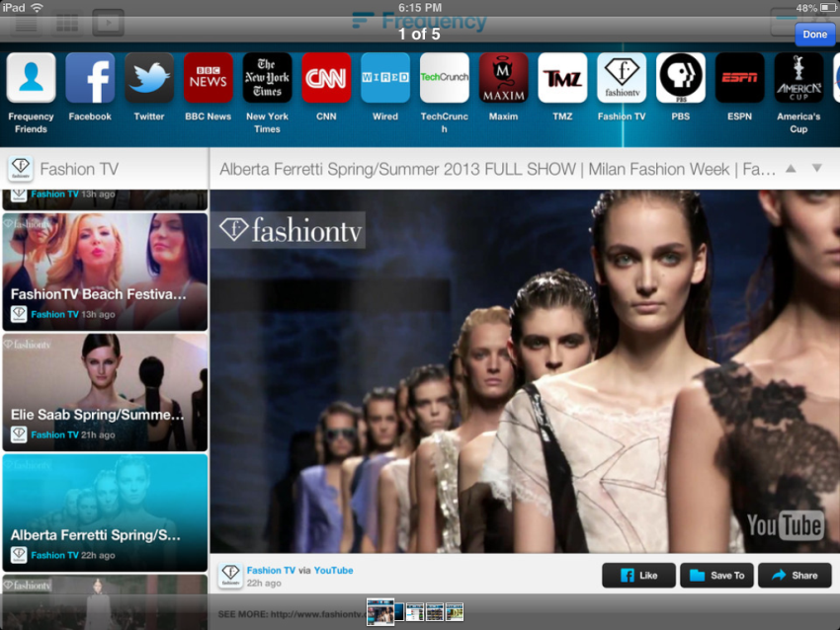Select the Twitter channel icon
Screen dimensions: 840x630
coord(149,78)
